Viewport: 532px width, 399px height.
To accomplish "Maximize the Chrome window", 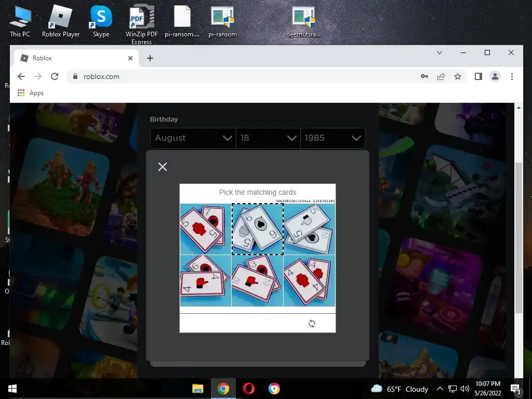I will [487, 52].
